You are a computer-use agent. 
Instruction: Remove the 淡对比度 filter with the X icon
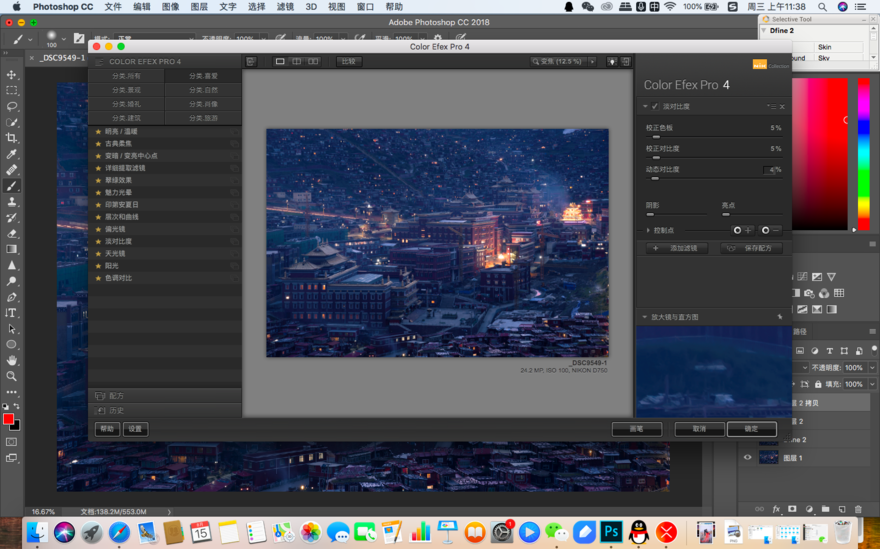click(x=782, y=107)
